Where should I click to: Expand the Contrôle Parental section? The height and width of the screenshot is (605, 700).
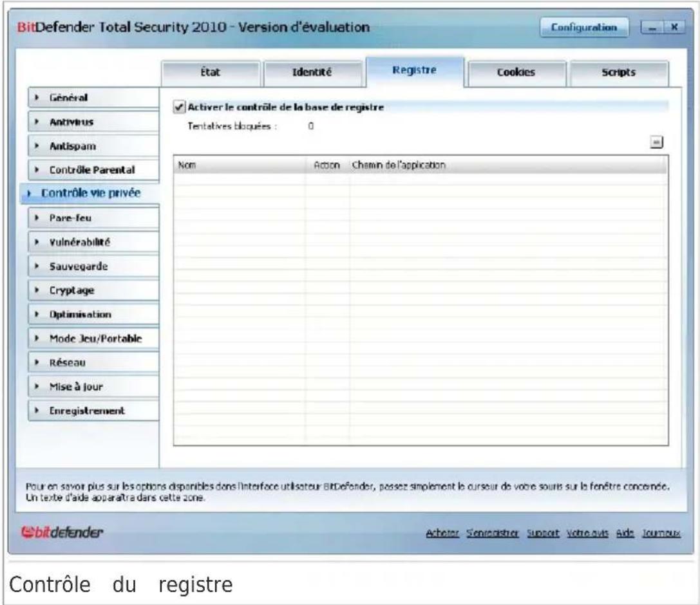coord(93,170)
